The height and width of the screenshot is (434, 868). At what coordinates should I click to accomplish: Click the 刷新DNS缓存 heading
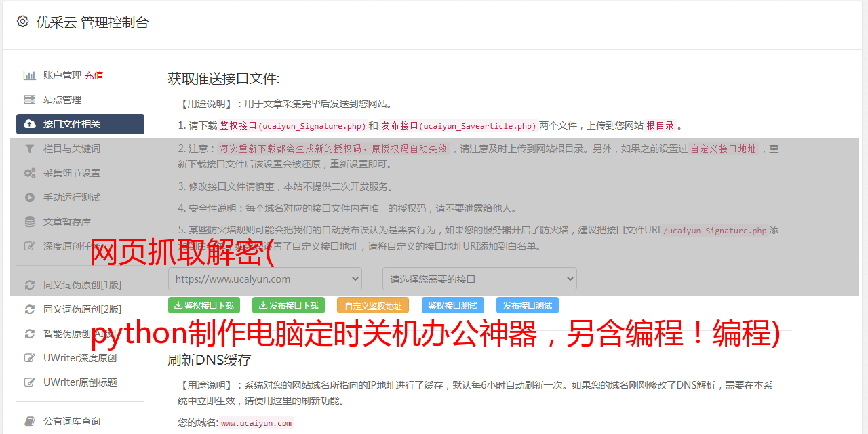[210, 359]
